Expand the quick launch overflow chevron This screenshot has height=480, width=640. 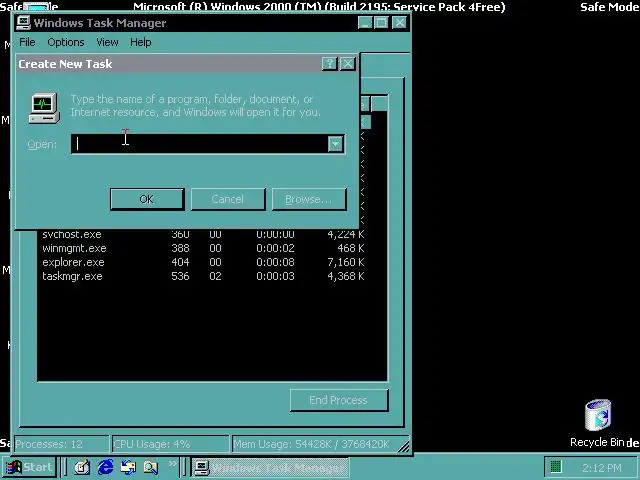pos(173,464)
